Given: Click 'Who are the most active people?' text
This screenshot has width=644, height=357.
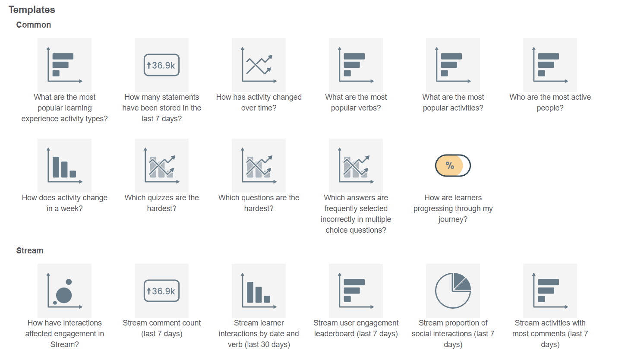Looking at the screenshot, I should point(550,102).
